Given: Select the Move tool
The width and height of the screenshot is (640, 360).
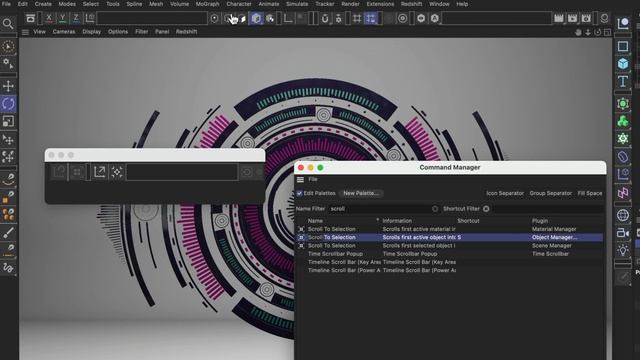Looking at the screenshot, I should point(8,86).
